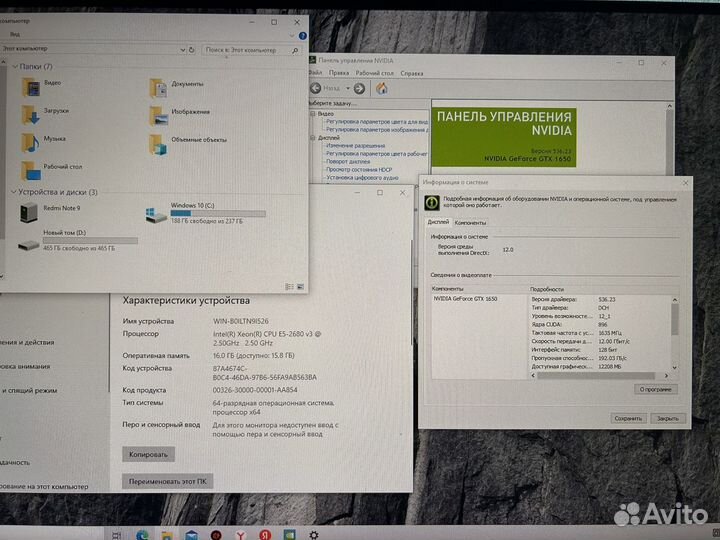Open the Изображения folder
Image resolution: width=720 pixels, height=540 pixels.
click(x=158, y=114)
